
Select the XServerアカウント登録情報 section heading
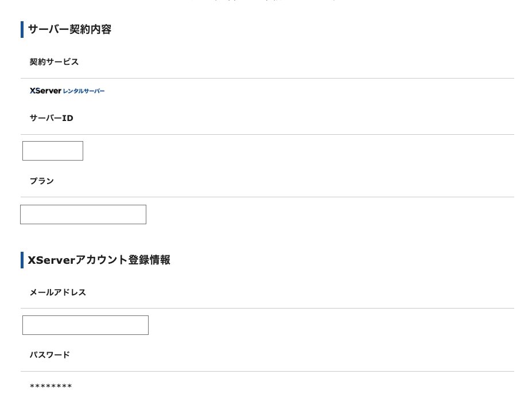click(99, 260)
